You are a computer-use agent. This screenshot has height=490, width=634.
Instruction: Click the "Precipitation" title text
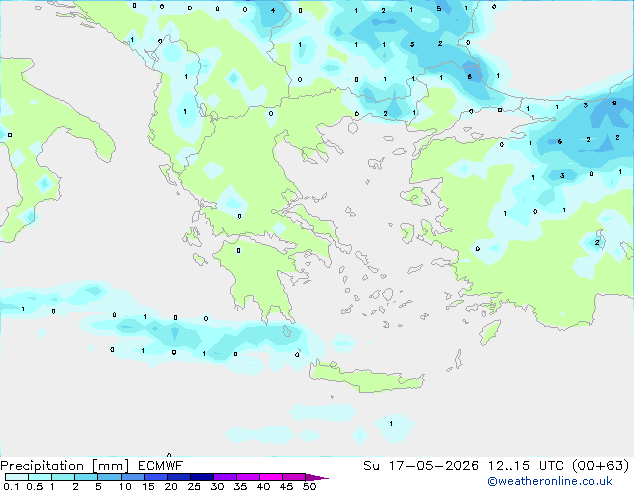(42, 466)
